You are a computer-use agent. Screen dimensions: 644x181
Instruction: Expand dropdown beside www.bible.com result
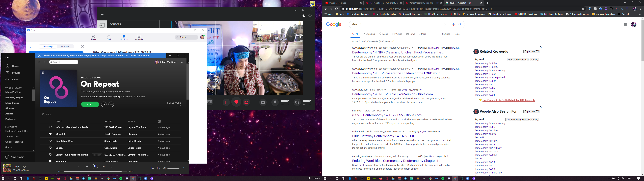pos(385,90)
